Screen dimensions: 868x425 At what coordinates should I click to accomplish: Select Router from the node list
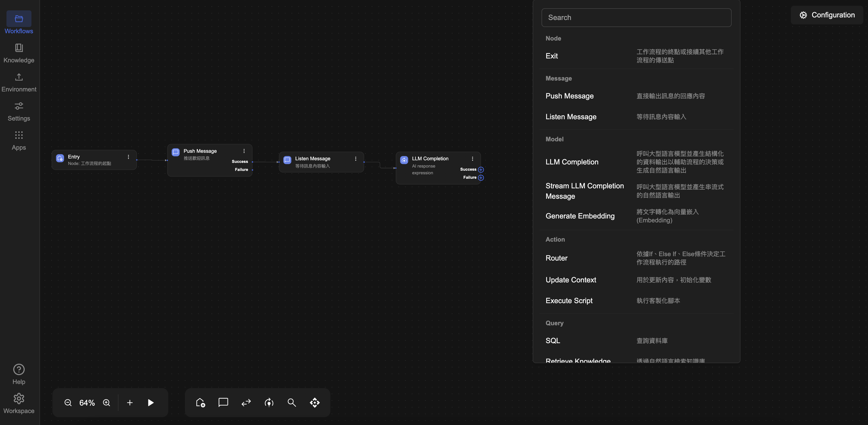pos(556,258)
